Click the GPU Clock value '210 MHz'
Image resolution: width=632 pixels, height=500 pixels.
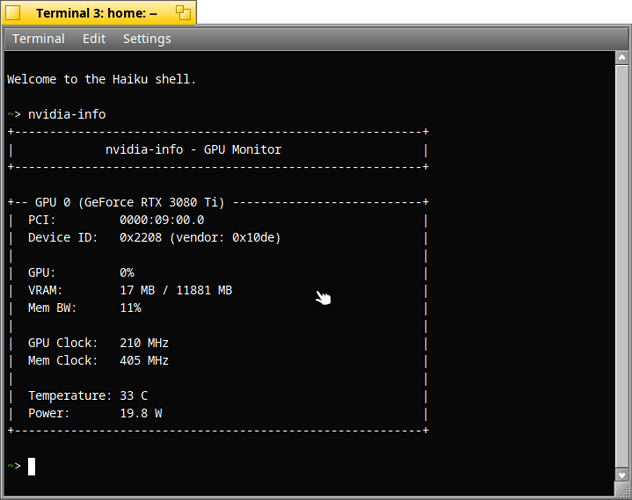coord(144,343)
